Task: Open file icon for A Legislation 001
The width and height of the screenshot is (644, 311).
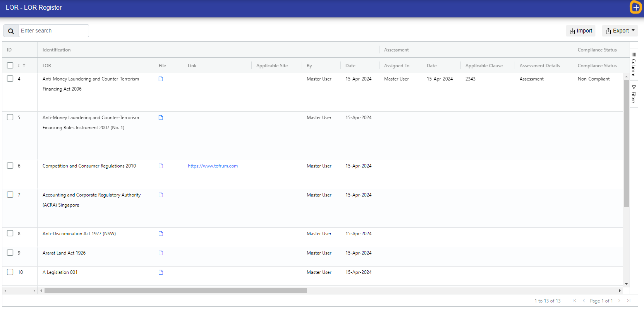Action: (x=161, y=272)
